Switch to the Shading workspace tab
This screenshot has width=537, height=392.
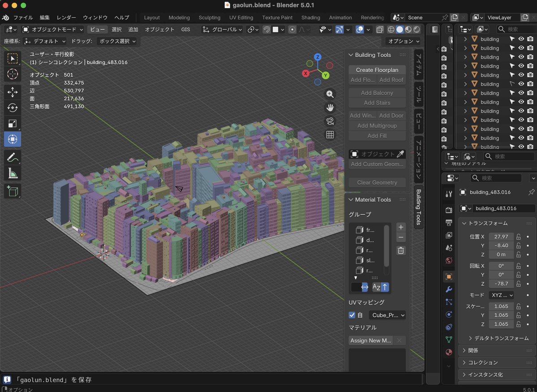[310, 17]
